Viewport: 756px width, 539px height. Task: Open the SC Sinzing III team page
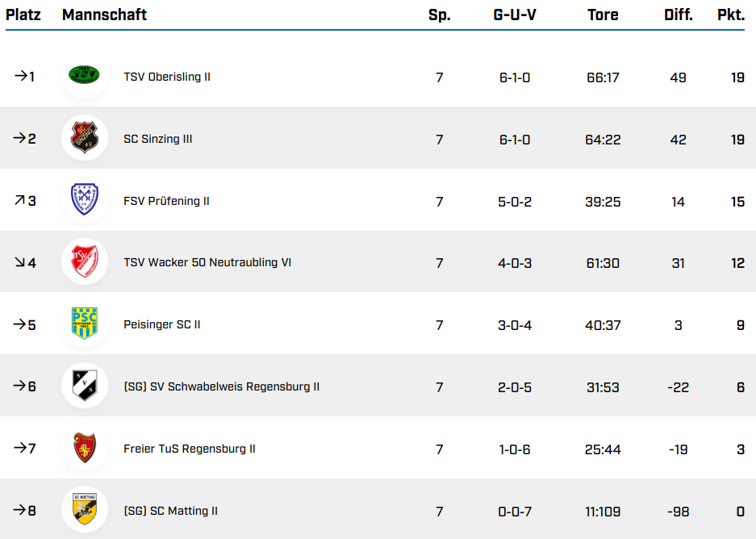158,139
